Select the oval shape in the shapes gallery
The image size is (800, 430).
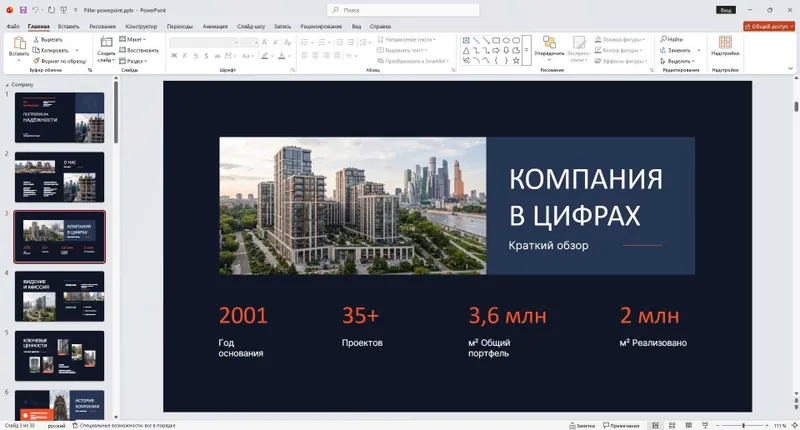506,40
